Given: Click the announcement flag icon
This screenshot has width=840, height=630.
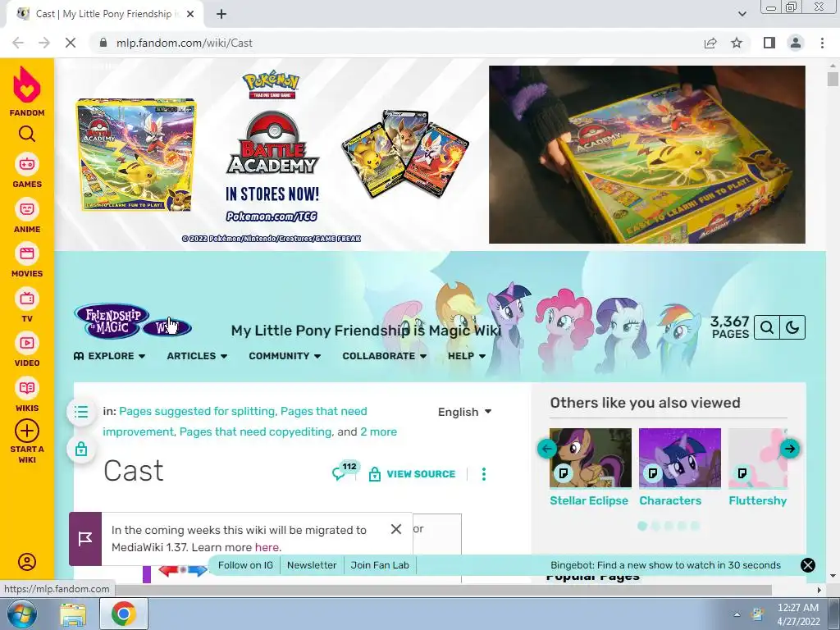Looking at the screenshot, I should tap(85, 539).
